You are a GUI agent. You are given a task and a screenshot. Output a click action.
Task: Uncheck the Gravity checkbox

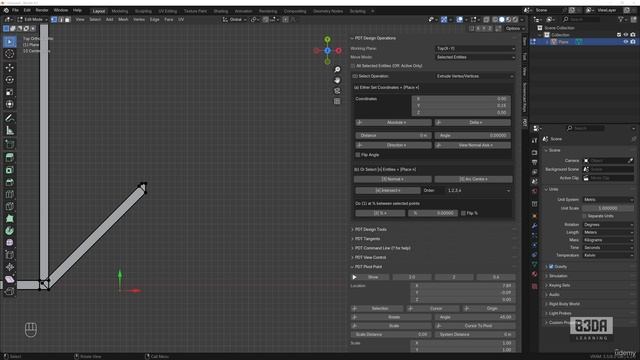(x=551, y=267)
